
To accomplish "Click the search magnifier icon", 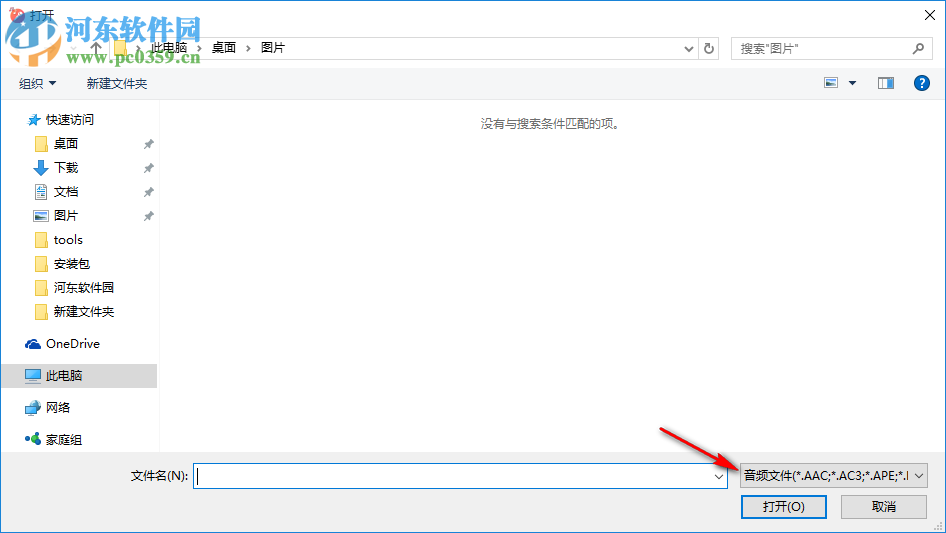I will [x=918, y=48].
